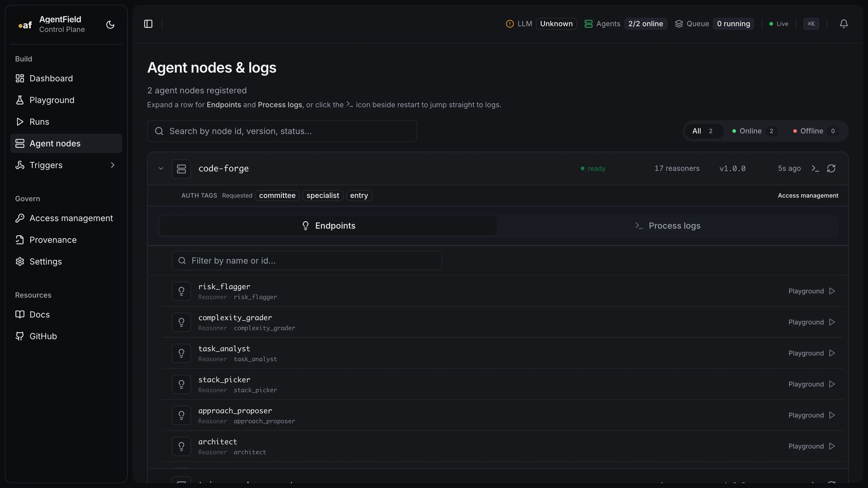The image size is (868, 488).
Task: Click the LLM warning status icon
Action: [x=510, y=24]
